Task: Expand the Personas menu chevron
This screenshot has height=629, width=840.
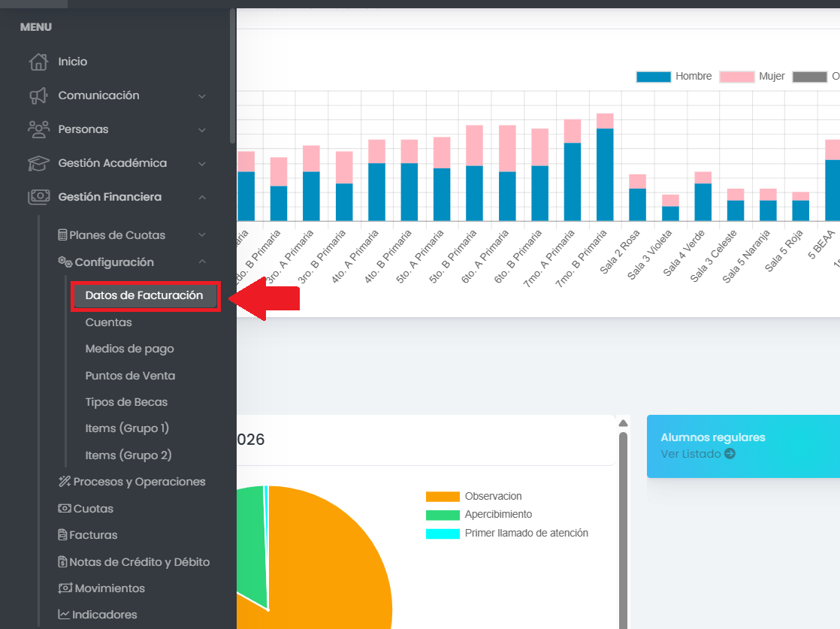Action: (202, 130)
